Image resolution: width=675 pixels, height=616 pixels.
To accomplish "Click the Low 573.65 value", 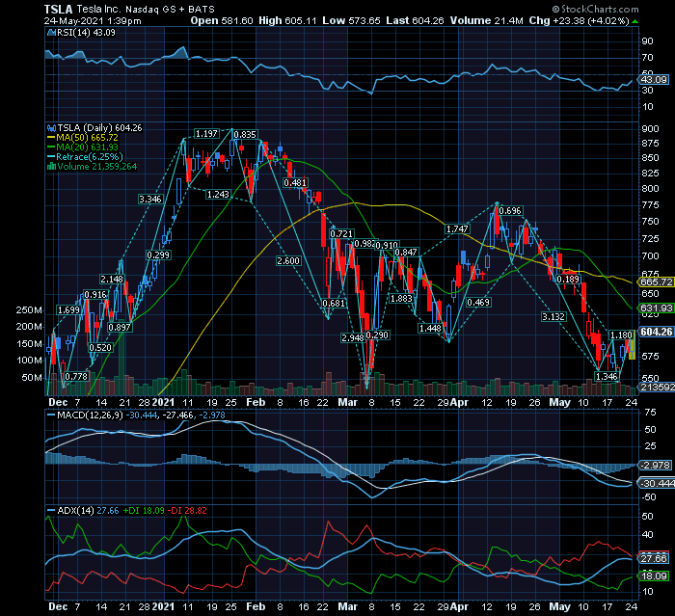I will click(351, 20).
